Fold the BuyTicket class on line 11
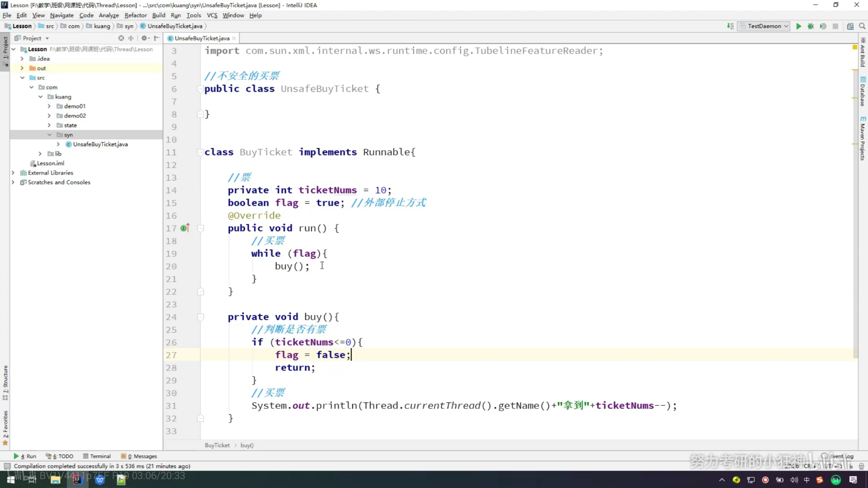 [x=201, y=152]
